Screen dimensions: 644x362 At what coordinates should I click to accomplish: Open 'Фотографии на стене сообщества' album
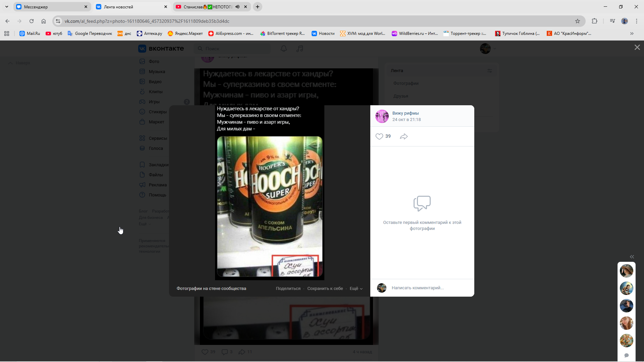click(211, 289)
